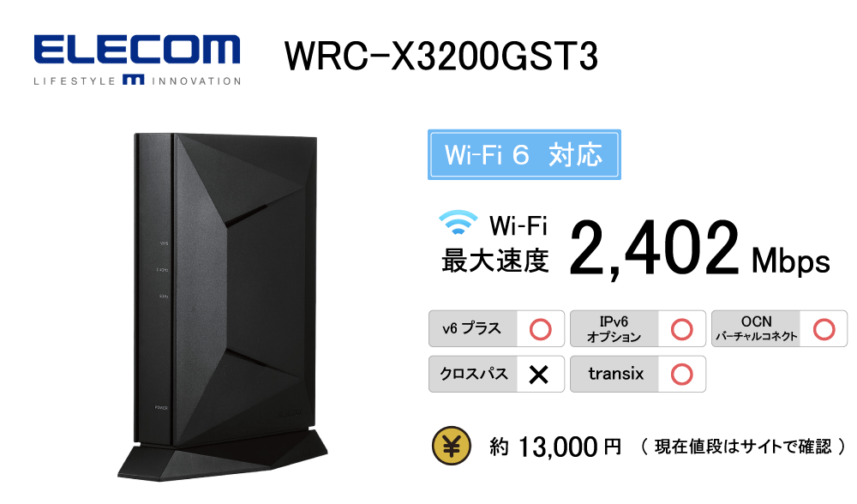Click the black router product image
Viewport: 857px width, 504px height.
point(223,306)
